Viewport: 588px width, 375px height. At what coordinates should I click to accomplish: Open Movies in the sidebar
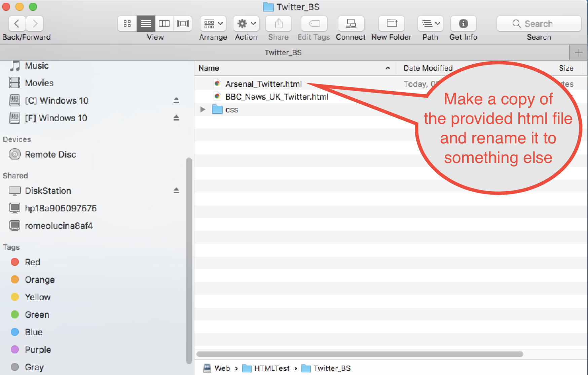click(39, 83)
